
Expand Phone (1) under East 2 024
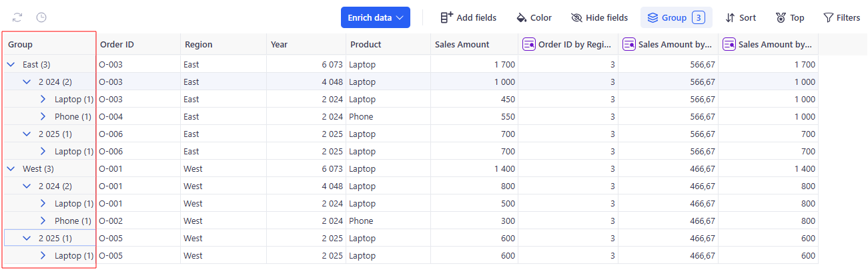(x=43, y=117)
